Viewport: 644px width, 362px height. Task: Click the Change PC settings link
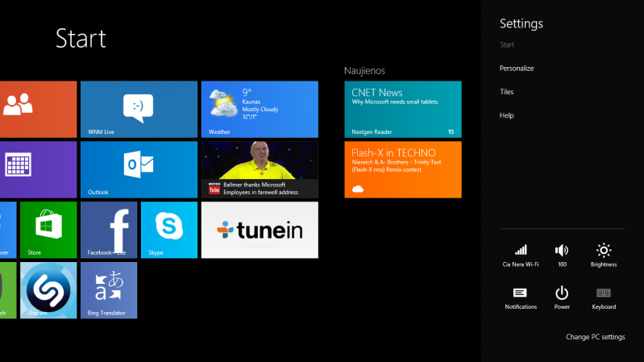pos(595,337)
